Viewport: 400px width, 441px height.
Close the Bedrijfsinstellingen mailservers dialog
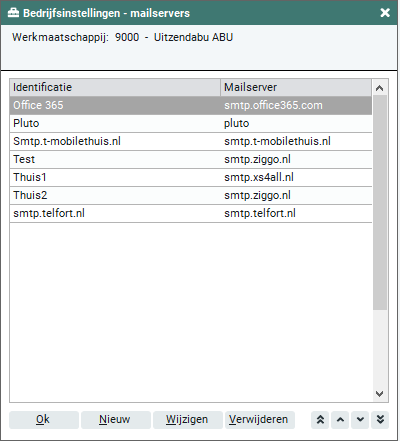click(385, 13)
